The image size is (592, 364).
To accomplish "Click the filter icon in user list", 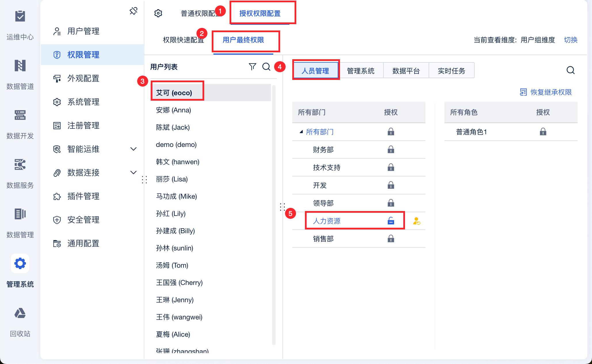I will (252, 67).
